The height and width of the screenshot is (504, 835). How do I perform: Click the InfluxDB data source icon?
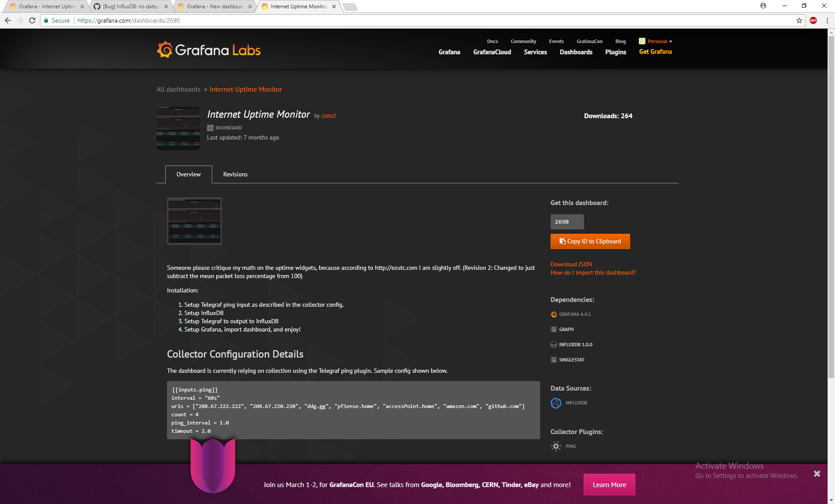click(556, 403)
